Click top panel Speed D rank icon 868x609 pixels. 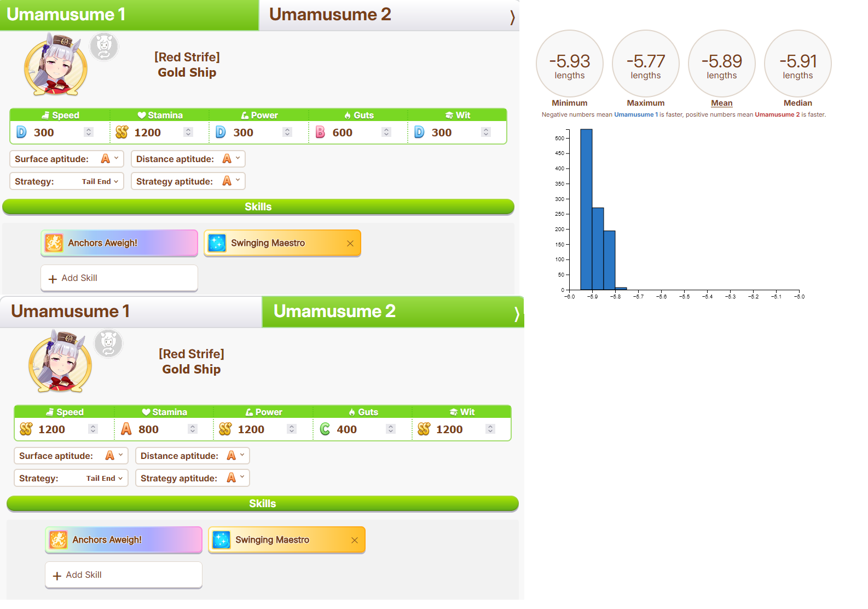point(21,132)
